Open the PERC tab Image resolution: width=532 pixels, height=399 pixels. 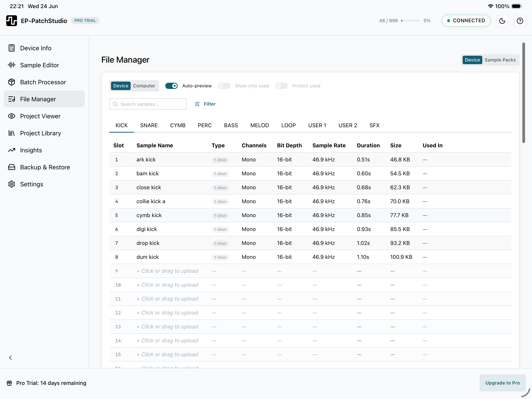tap(205, 125)
